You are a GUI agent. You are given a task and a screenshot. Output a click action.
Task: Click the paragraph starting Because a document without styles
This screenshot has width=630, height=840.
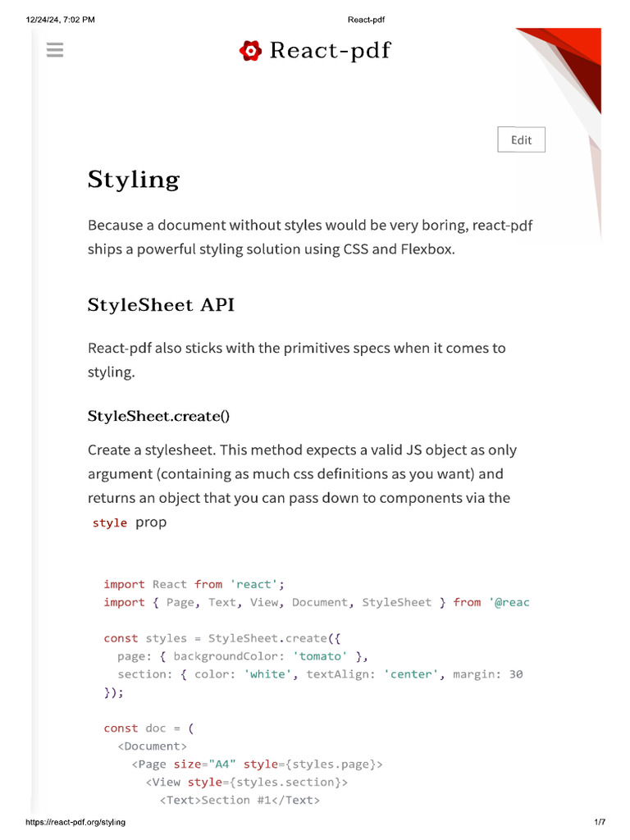point(310,237)
